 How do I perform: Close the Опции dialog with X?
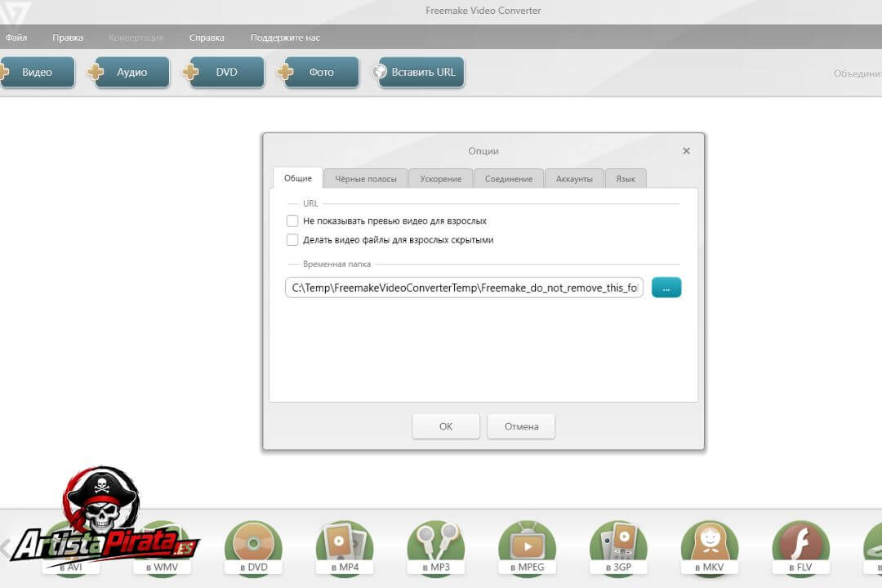click(x=686, y=151)
